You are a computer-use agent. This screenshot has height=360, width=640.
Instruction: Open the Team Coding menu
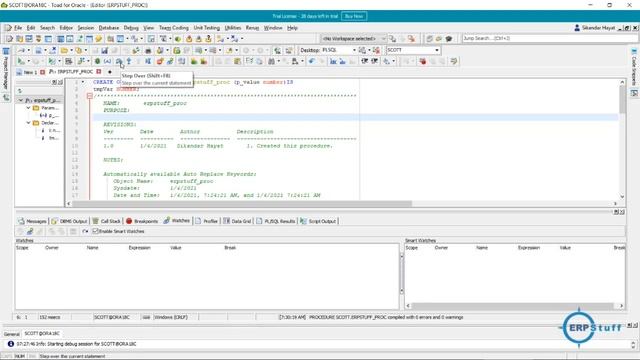tap(174, 28)
